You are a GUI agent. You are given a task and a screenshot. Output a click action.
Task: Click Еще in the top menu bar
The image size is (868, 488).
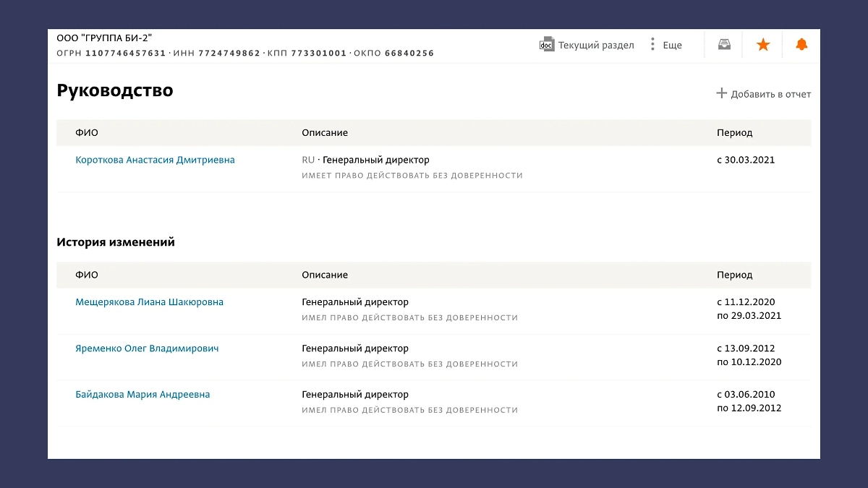tap(671, 44)
